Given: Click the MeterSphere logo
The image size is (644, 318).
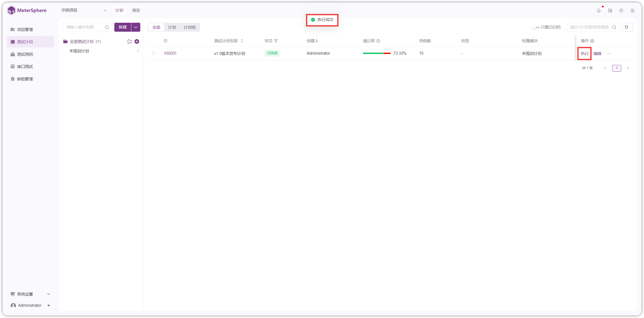Looking at the screenshot, I should [x=27, y=10].
